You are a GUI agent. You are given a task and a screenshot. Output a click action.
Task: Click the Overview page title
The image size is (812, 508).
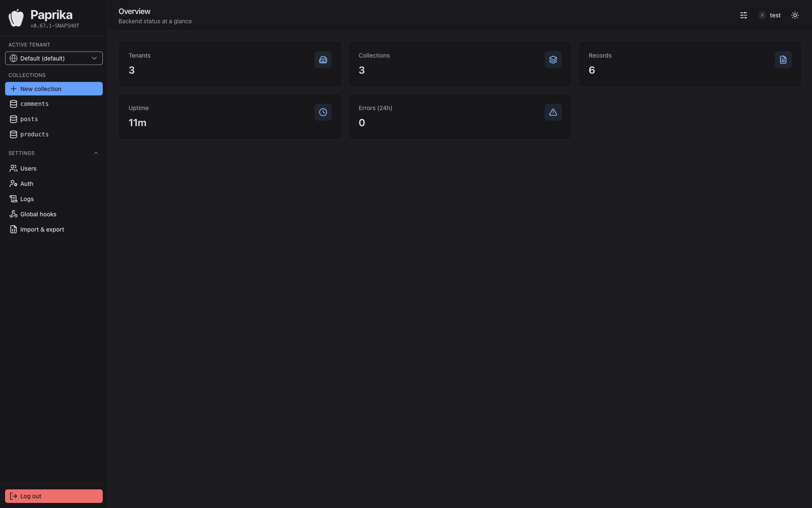[x=134, y=11]
